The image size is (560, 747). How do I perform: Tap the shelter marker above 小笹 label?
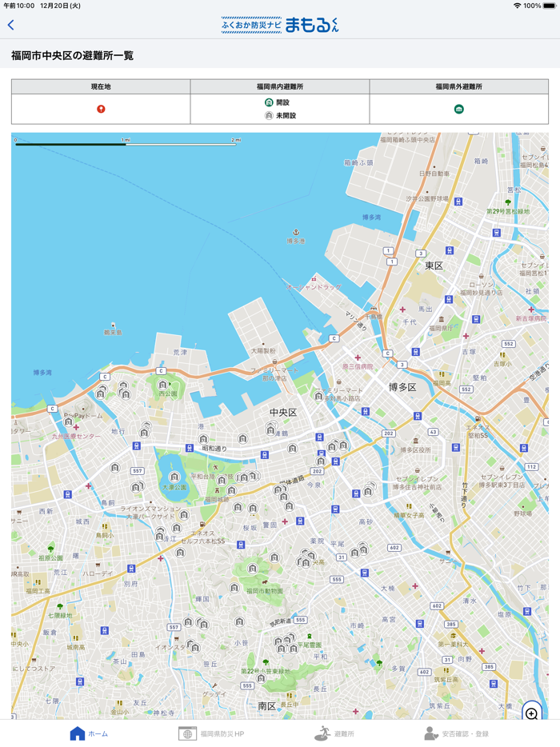[240, 621]
